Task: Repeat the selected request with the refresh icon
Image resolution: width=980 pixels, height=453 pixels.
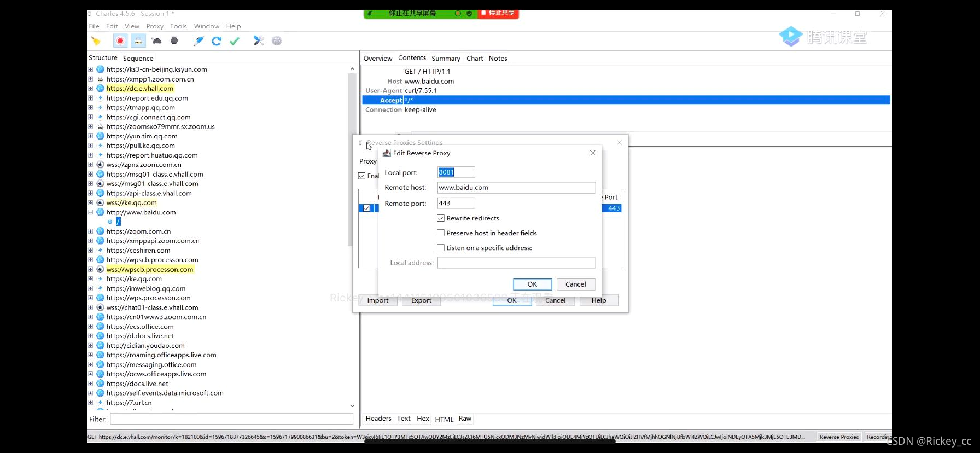Action: tap(217, 41)
